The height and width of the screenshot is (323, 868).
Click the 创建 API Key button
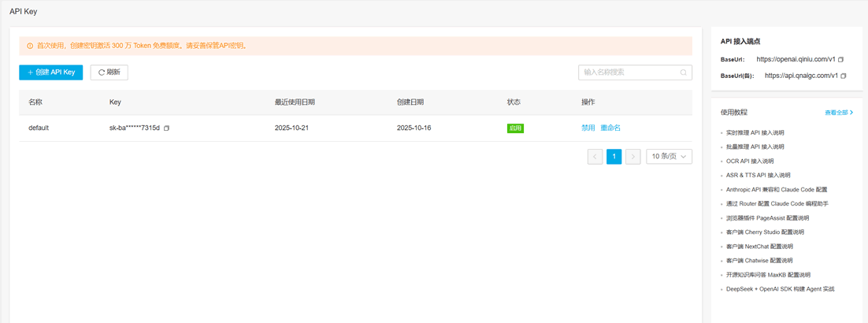point(50,72)
